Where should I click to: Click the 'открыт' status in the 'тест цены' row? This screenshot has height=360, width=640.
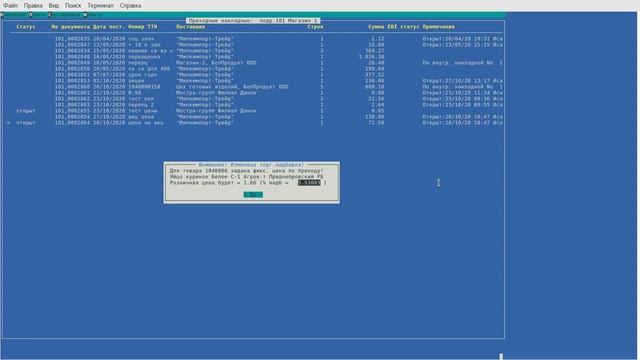coord(26,111)
